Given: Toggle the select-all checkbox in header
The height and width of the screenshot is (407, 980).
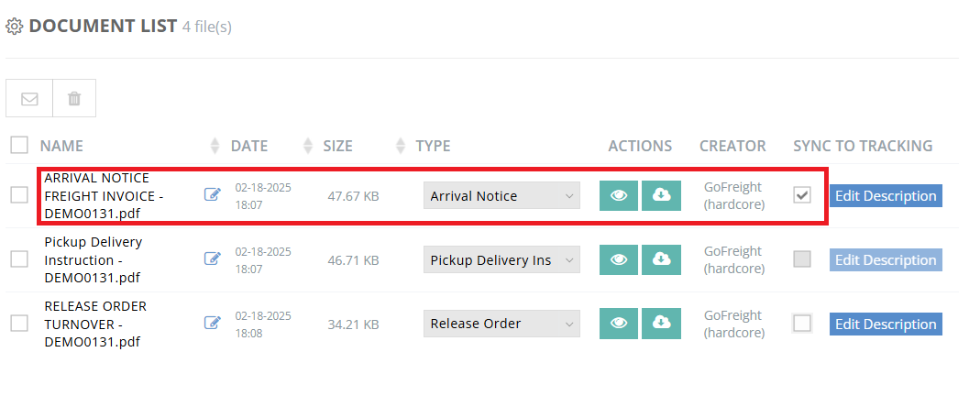Looking at the screenshot, I should [19, 145].
